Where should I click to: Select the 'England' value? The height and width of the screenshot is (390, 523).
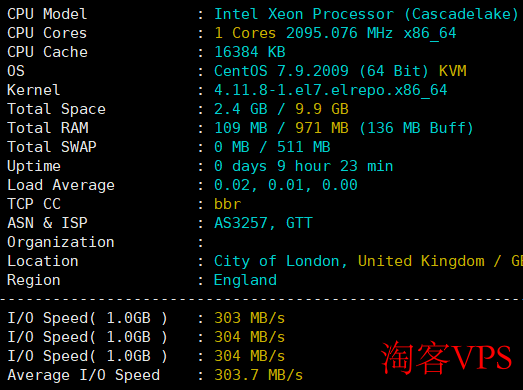click(245, 281)
